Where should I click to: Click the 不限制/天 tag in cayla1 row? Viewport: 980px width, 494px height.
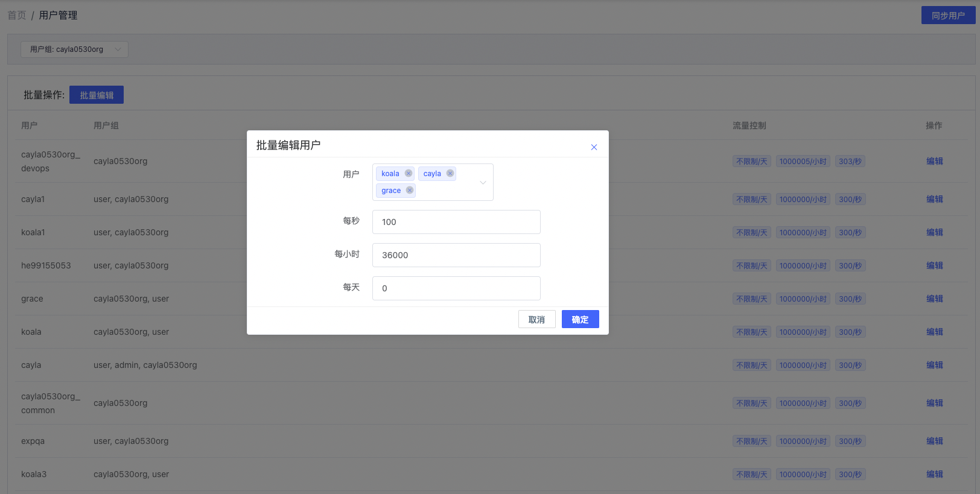752,199
